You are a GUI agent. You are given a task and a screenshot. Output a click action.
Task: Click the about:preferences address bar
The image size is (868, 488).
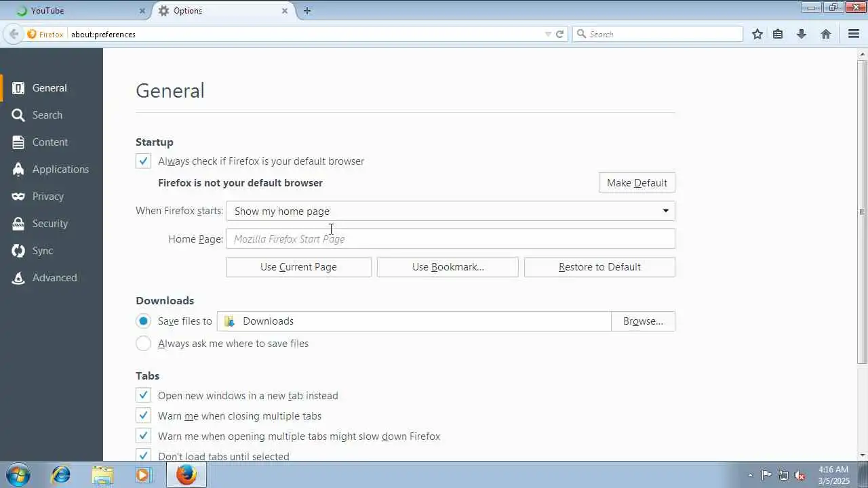[305, 34]
